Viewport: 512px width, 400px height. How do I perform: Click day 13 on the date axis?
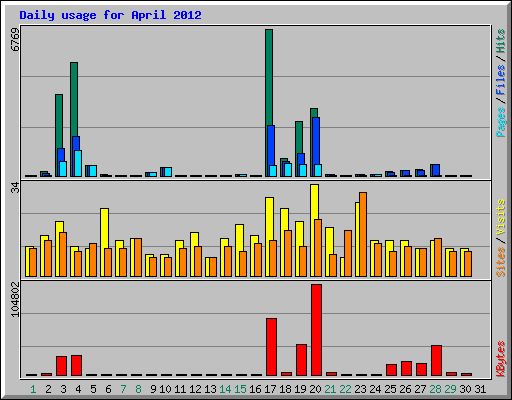coord(210,389)
